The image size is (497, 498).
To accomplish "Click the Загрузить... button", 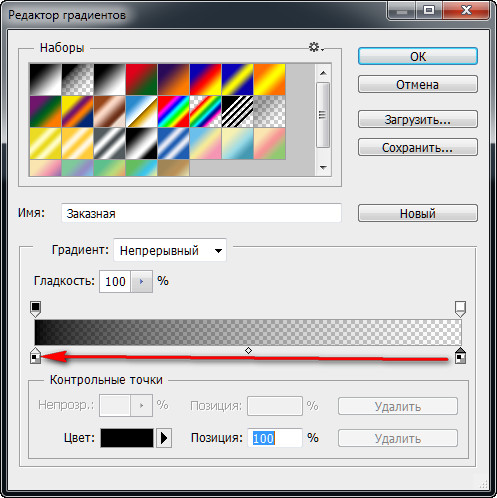I will pos(418,119).
